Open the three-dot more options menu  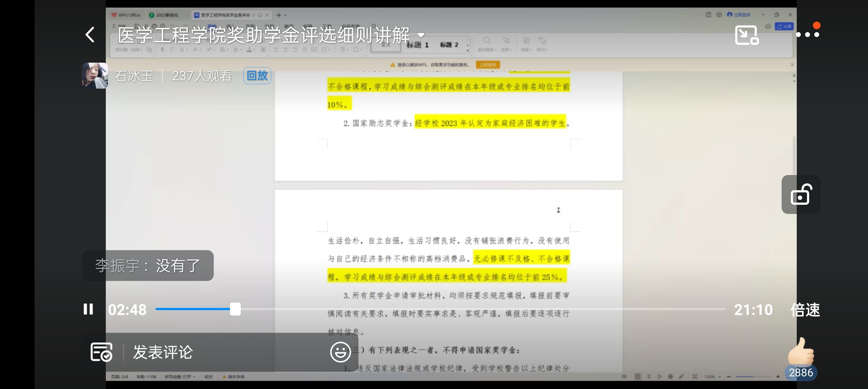807,34
